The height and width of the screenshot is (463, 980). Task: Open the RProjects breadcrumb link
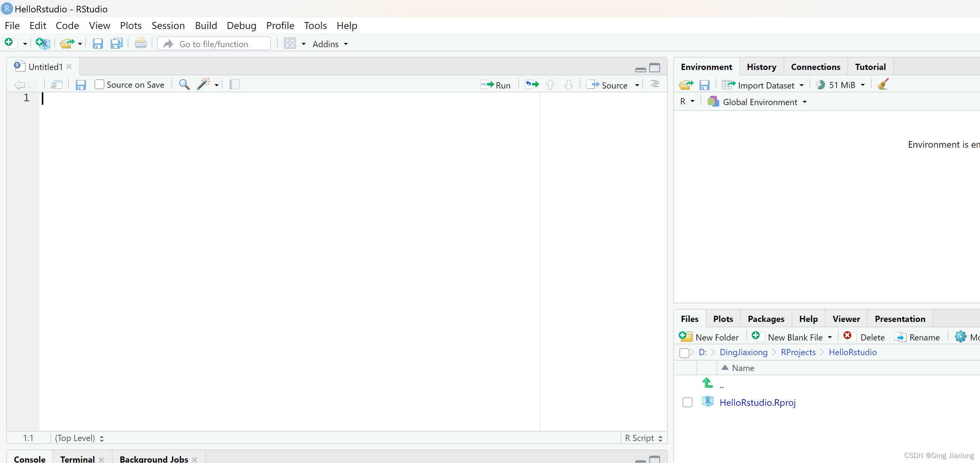click(x=798, y=352)
